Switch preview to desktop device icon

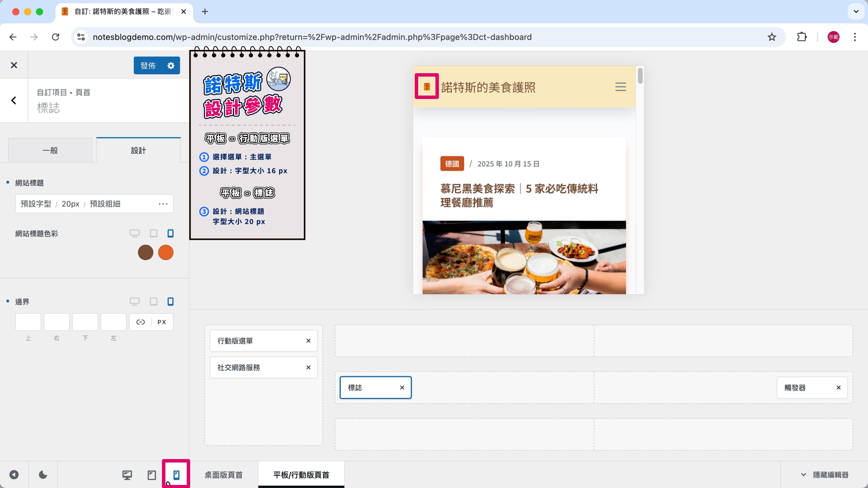(x=127, y=475)
